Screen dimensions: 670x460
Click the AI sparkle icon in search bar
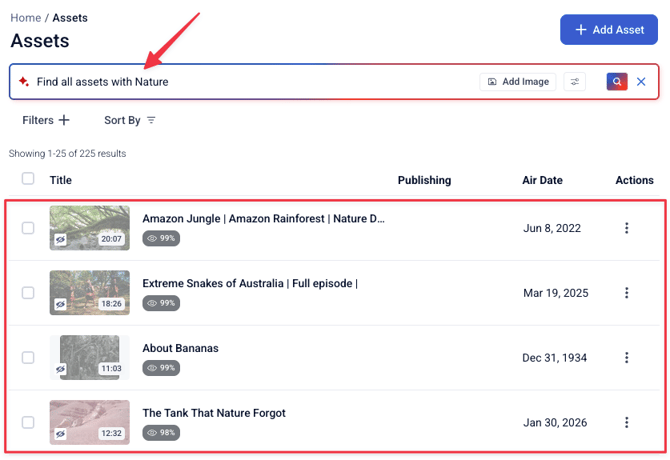(24, 82)
